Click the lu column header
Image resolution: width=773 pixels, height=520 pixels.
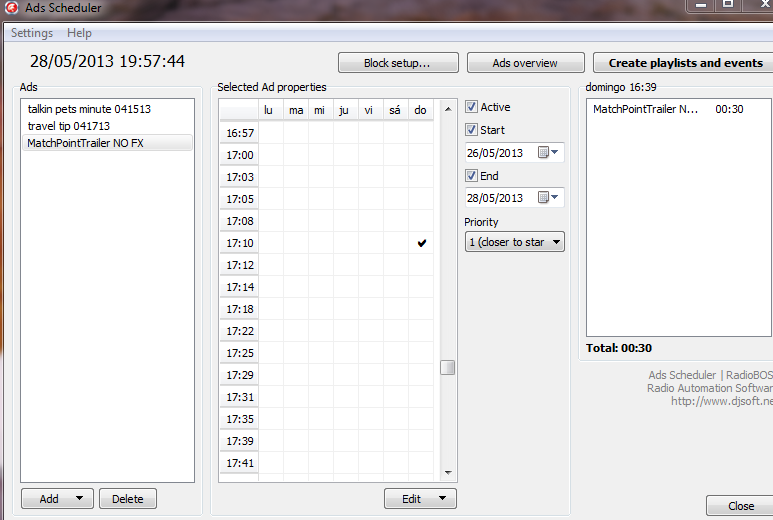[271, 110]
